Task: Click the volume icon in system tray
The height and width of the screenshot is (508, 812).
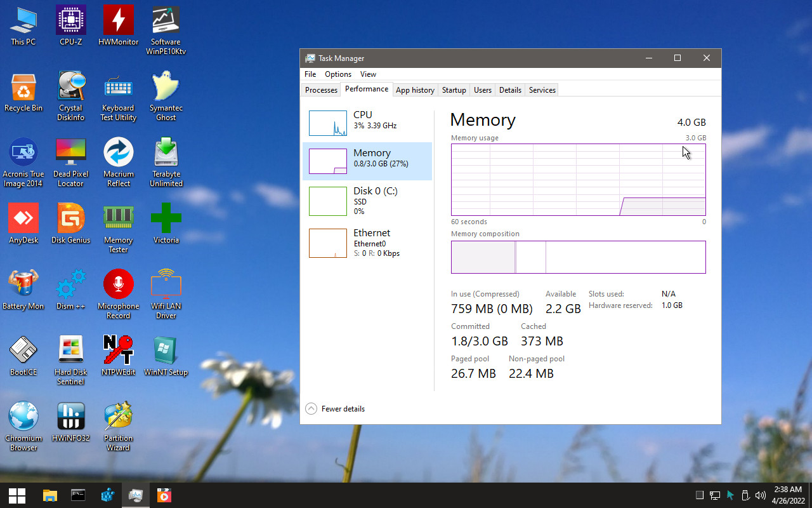Action: (760, 495)
